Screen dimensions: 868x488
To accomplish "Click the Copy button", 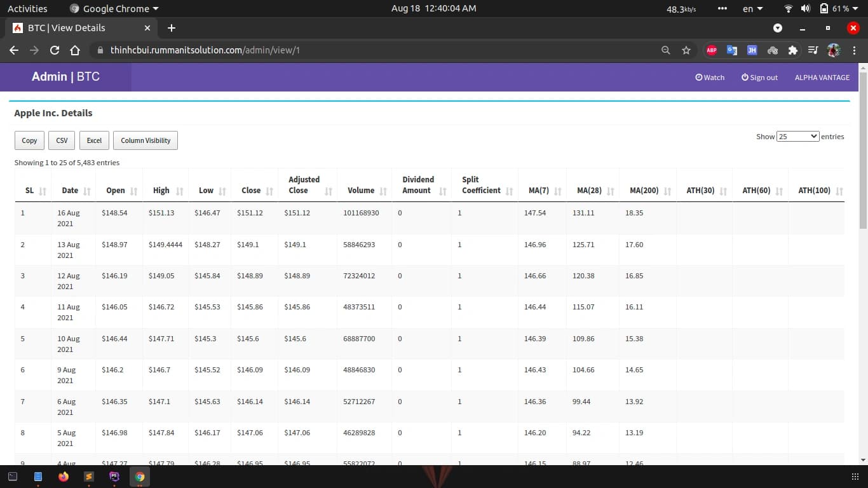I will (x=29, y=140).
